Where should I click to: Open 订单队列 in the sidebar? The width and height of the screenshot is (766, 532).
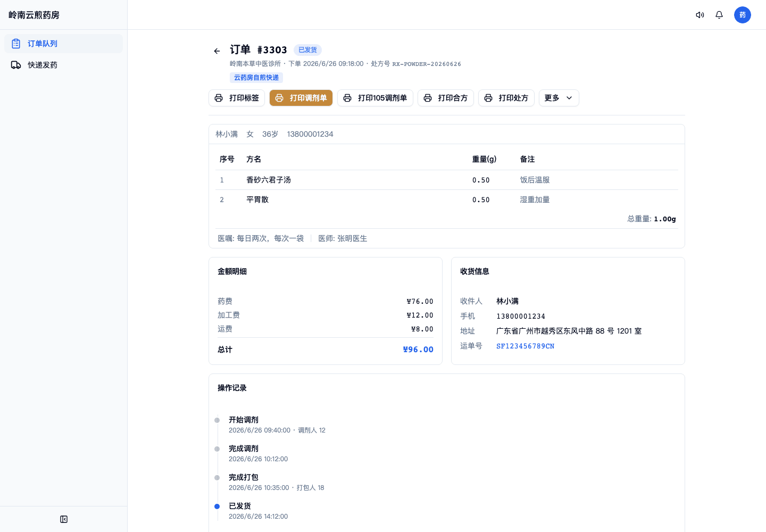point(63,44)
